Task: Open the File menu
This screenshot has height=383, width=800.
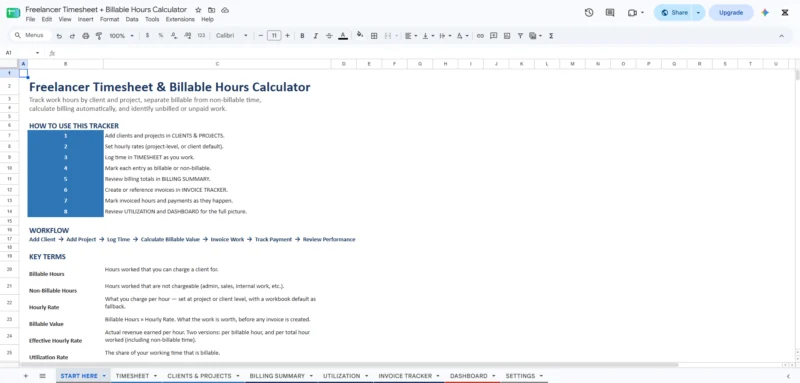Action: (30, 19)
